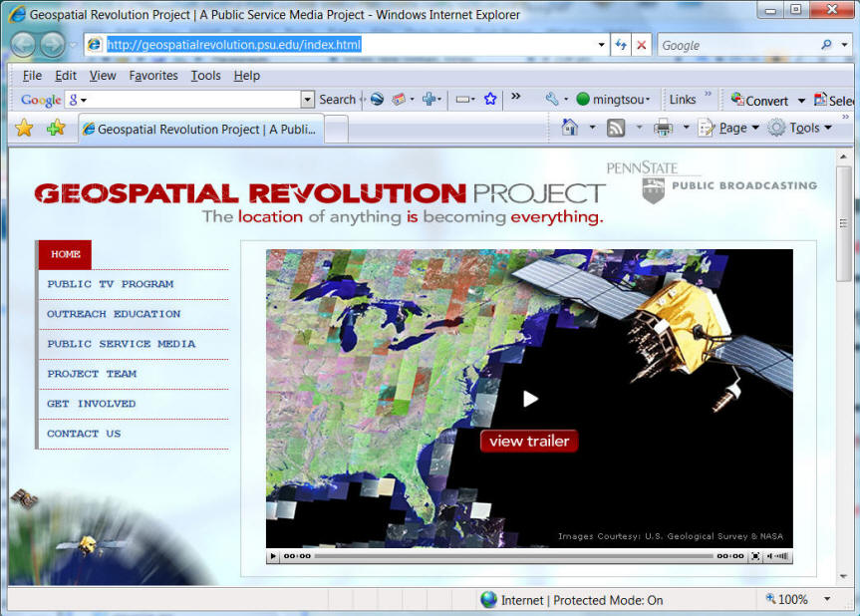Open the search provider dropdown arrow
The image size is (860, 616).
(x=844, y=45)
